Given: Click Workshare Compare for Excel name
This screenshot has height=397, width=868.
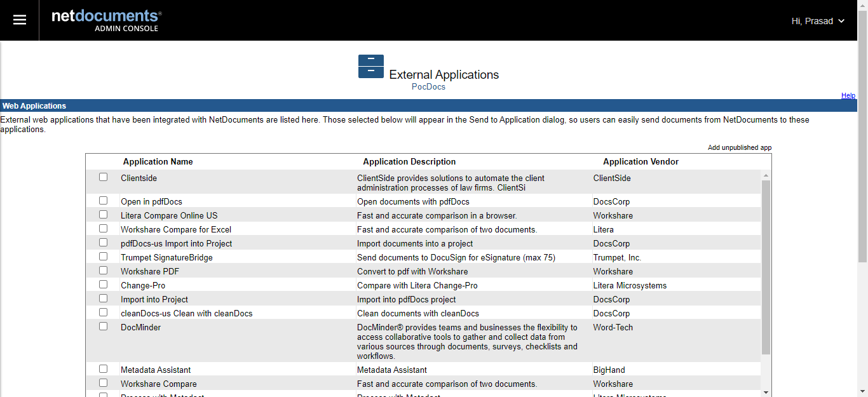Looking at the screenshot, I should (x=176, y=230).
